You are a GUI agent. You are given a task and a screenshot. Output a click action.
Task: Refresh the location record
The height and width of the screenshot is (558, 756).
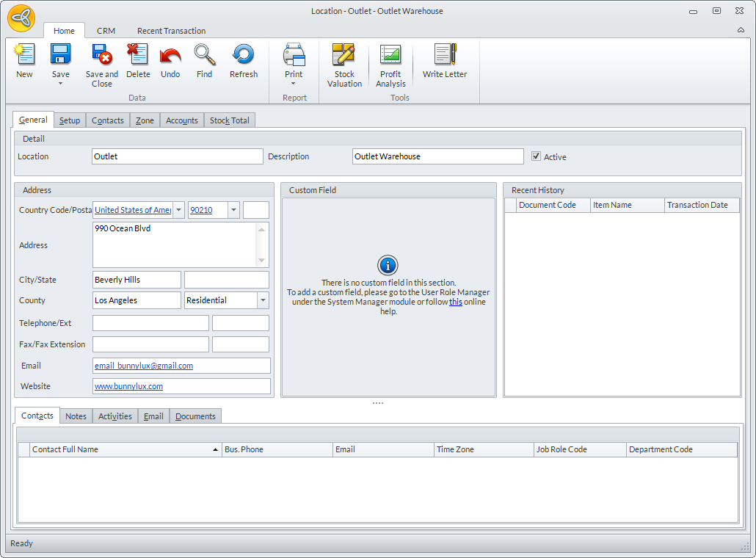click(x=243, y=56)
